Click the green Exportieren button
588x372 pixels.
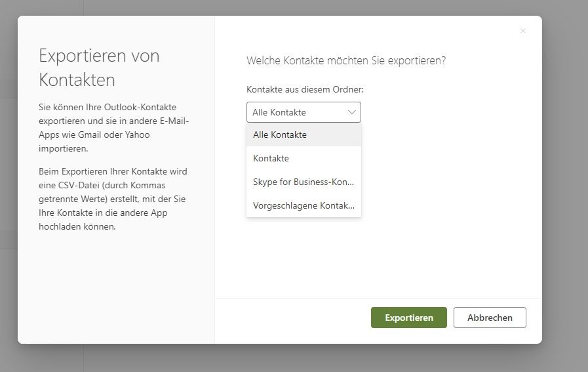pos(409,318)
